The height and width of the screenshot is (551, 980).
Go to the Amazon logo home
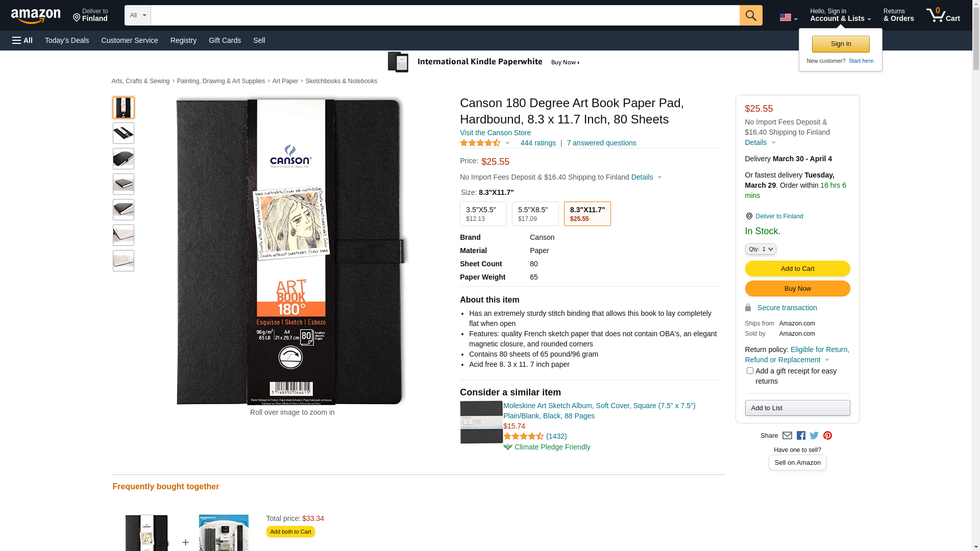coord(36,16)
